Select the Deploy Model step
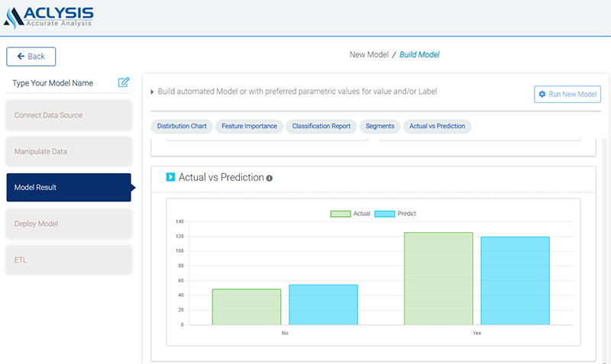This screenshot has height=364, width=611. point(69,224)
